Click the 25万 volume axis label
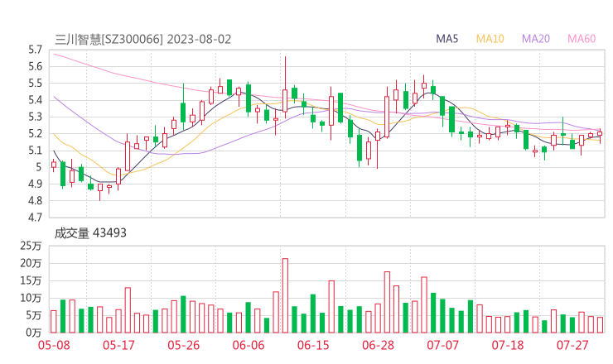 pos(31,246)
